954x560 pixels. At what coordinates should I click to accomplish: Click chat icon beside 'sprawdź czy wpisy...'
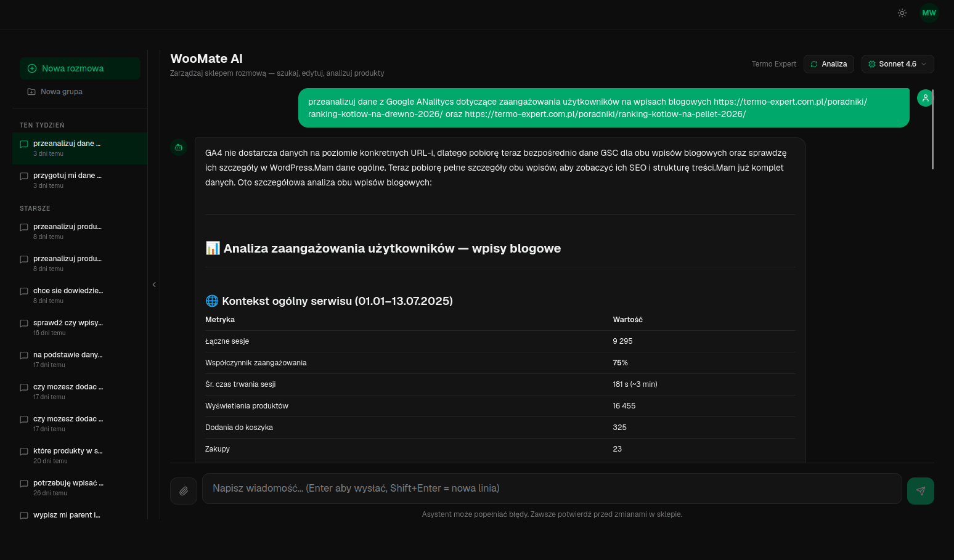coord(24,323)
